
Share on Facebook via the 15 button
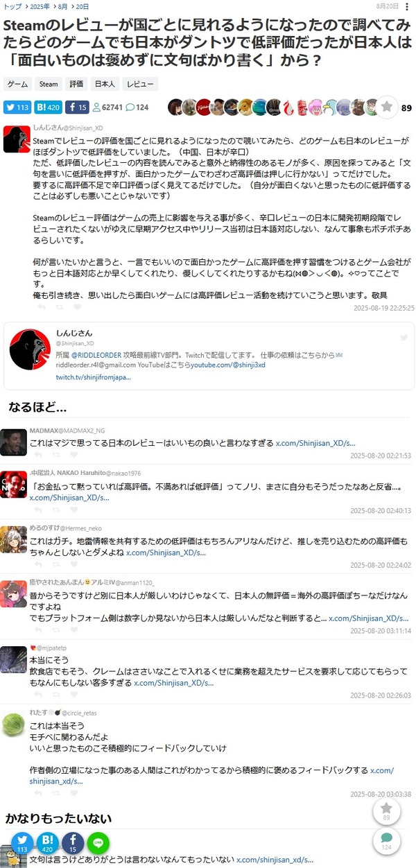click(78, 107)
